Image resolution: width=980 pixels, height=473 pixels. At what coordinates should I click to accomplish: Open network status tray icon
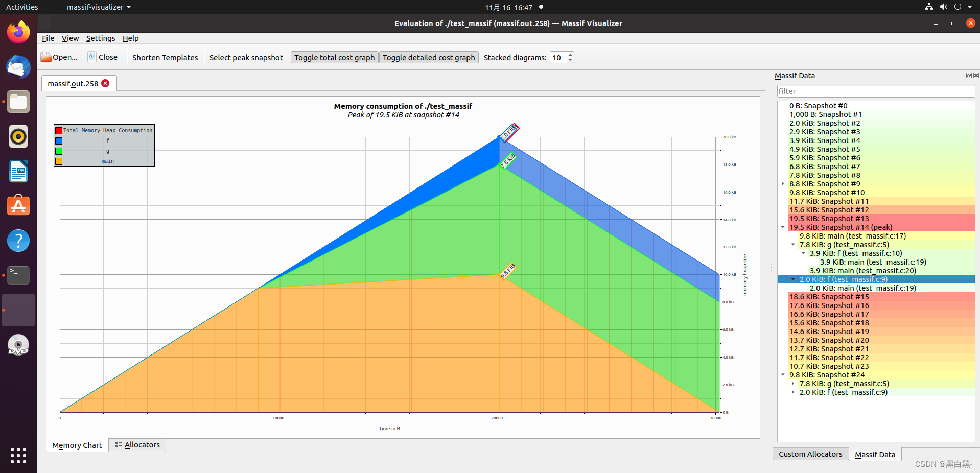tap(929, 7)
